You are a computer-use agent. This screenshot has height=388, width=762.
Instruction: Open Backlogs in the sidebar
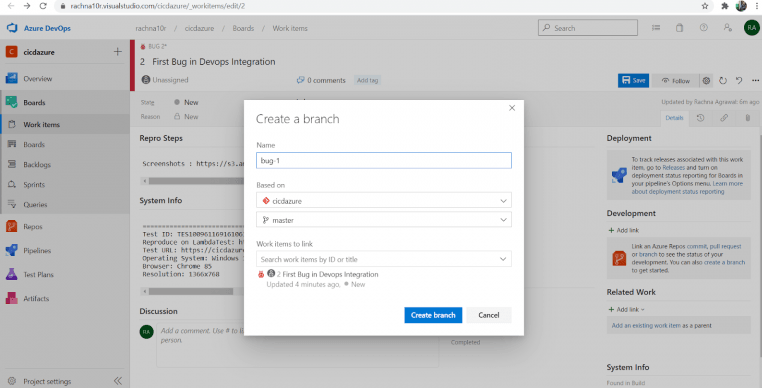point(37,164)
